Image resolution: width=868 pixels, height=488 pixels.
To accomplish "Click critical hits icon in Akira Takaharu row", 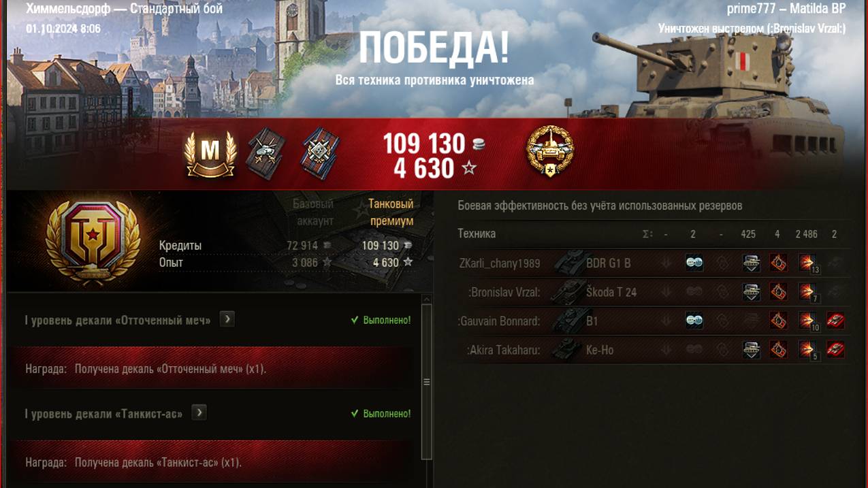I will pyautogui.click(x=779, y=350).
